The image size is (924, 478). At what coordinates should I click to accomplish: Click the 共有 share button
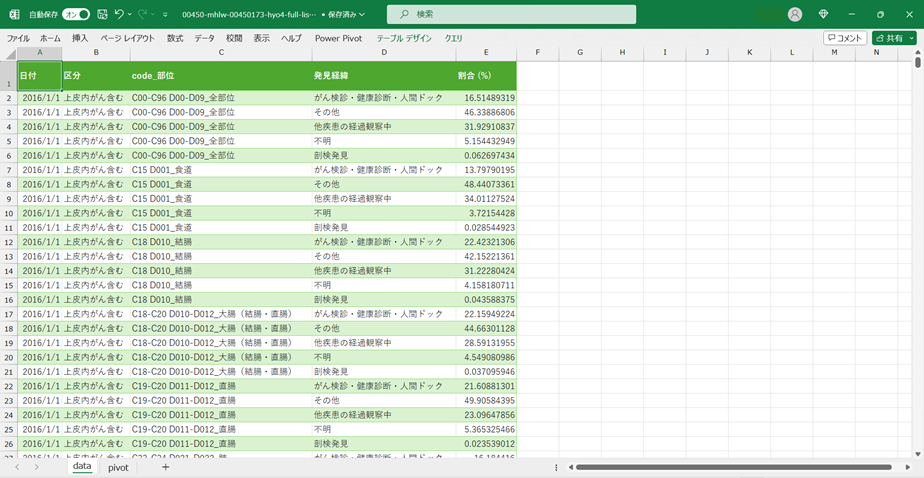tap(894, 38)
